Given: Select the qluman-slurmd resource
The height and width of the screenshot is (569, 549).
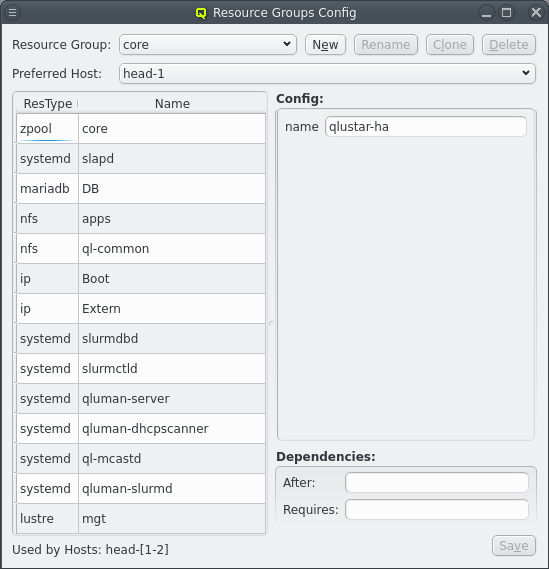Looking at the screenshot, I should pos(141,489).
